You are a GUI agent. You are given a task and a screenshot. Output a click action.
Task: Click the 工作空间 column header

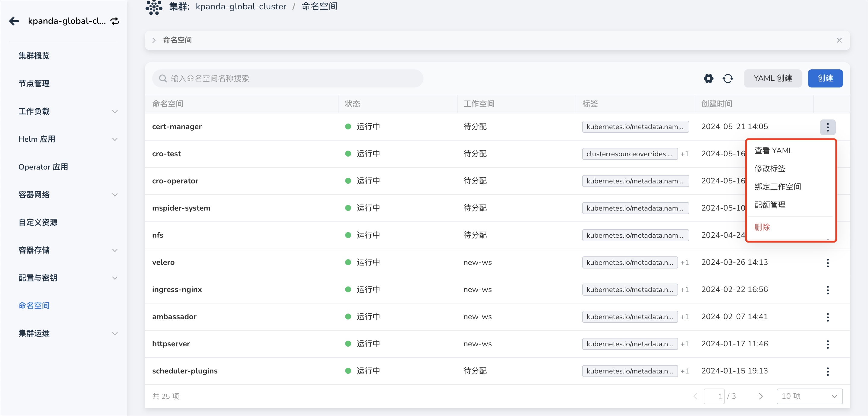479,104
